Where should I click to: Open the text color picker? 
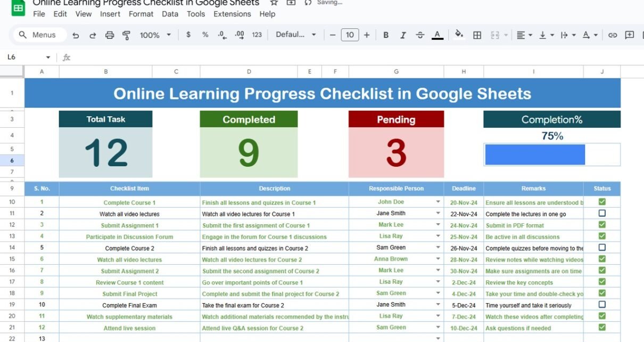coord(437,35)
